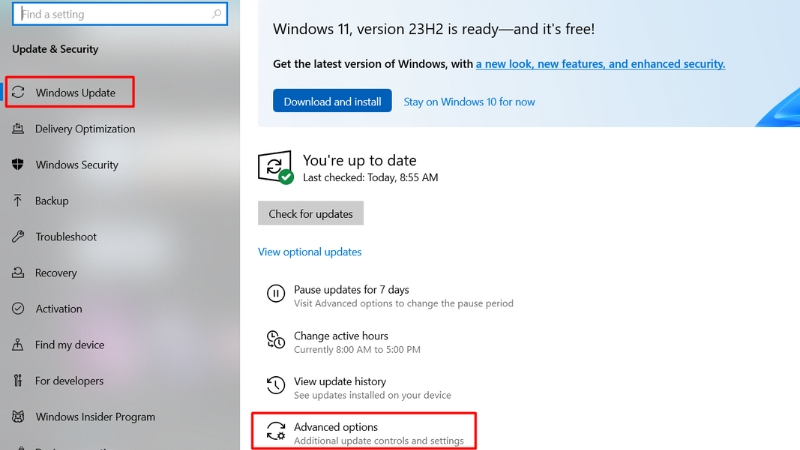Viewport: 800px width, 450px height.
Task: Click Download and install button
Action: (x=332, y=101)
